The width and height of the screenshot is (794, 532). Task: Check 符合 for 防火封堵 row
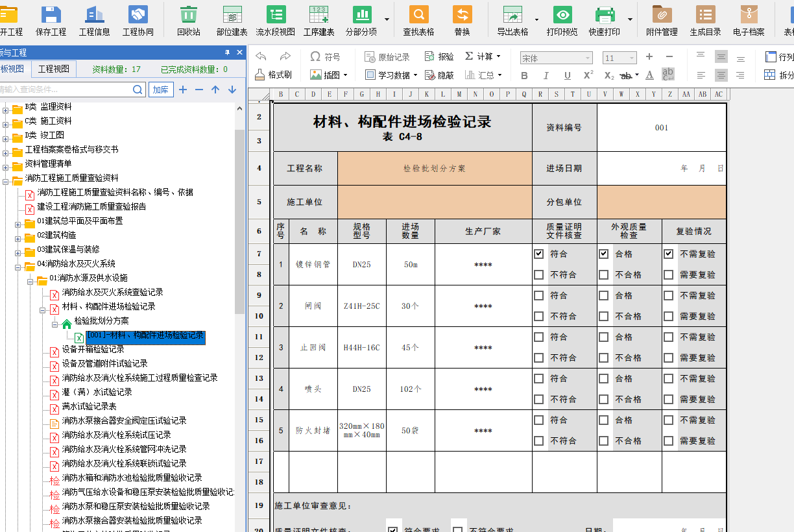pos(538,420)
